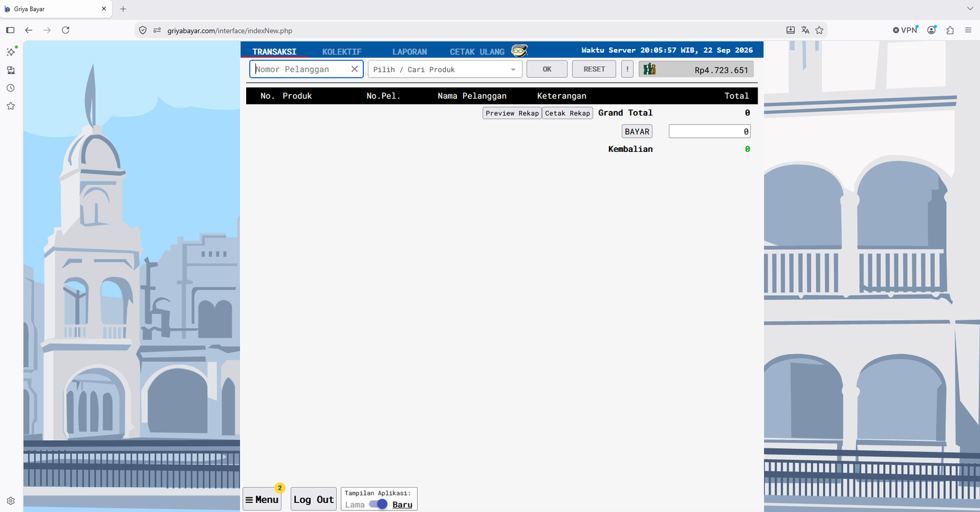The image size is (980, 512).
Task: Bookmark this page with the star icon
Action: coord(820,30)
